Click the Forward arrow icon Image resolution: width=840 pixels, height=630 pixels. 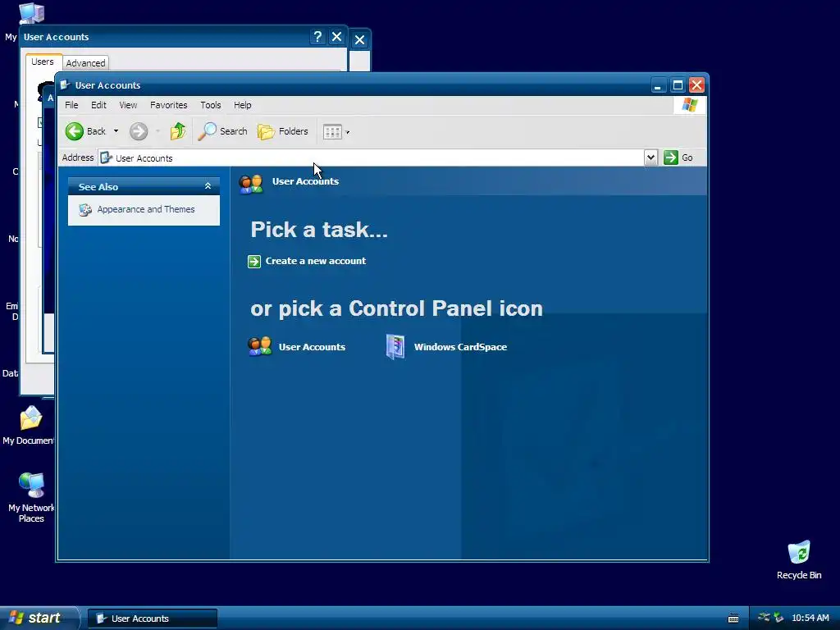pyautogui.click(x=139, y=131)
